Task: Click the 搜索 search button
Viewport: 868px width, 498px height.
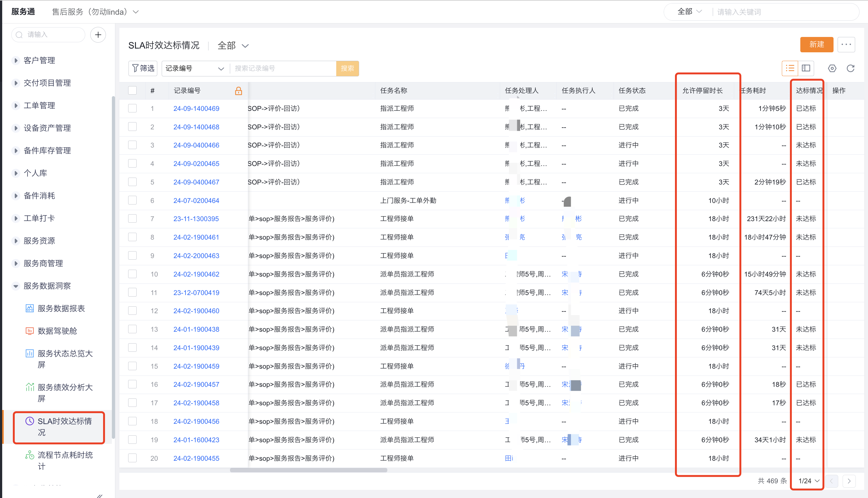Action: (x=347, y=68)
